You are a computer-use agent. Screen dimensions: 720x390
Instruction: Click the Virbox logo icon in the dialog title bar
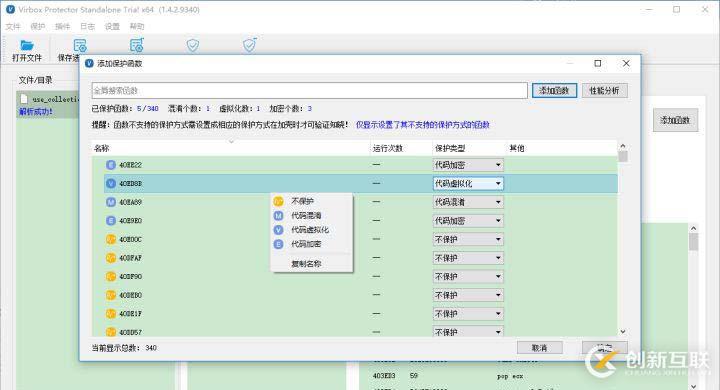(x=90, y=63)
